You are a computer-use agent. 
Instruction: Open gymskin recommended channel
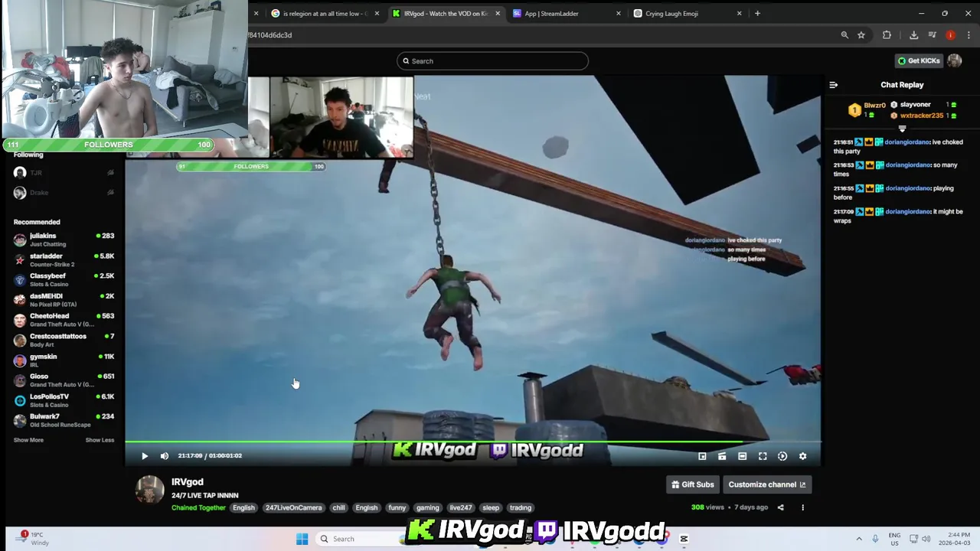click(x=64, y=360)
